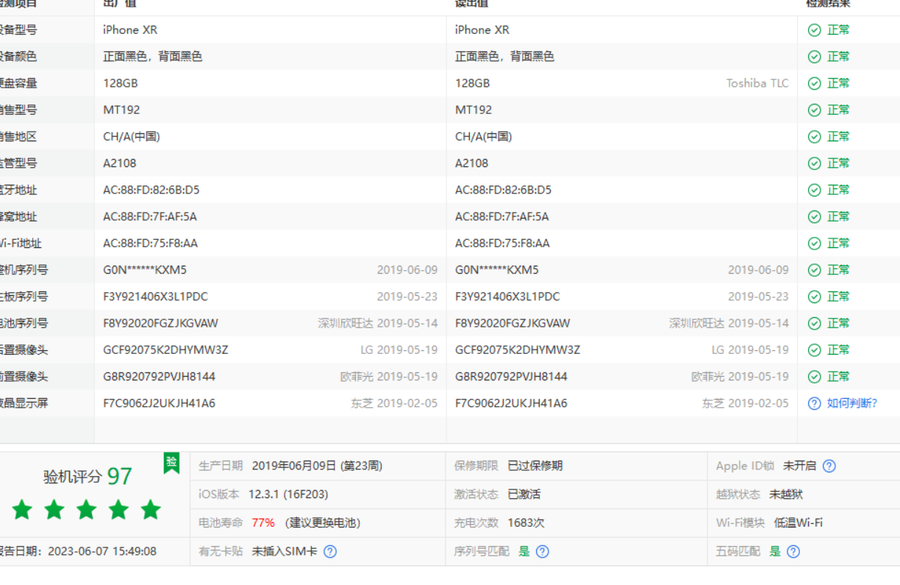Select the check icon in the G0N******KXM5 row
Image resolution: width=900 pixels, height=585 pixels.
coord(814,270)
